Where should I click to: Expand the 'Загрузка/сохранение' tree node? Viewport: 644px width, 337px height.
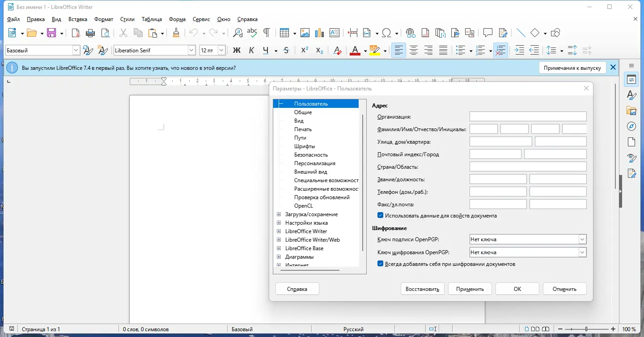(279, 214)
